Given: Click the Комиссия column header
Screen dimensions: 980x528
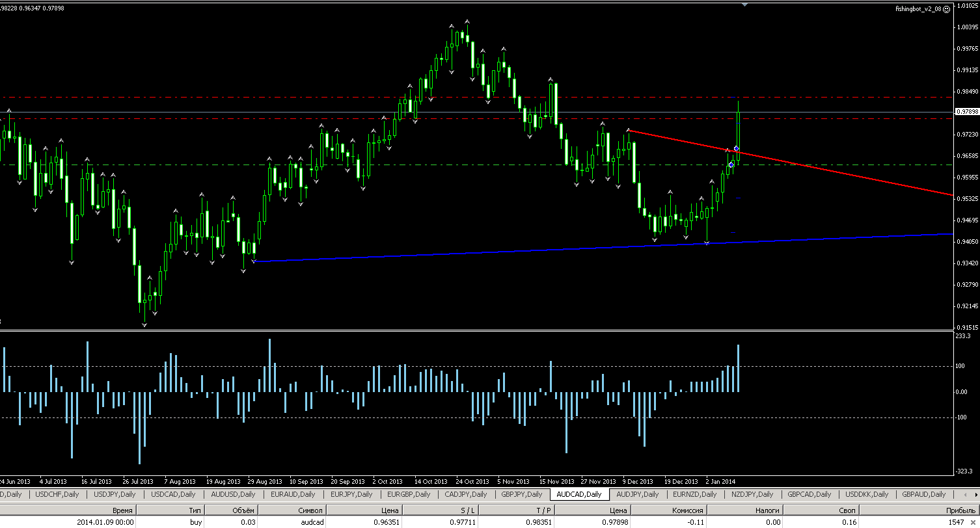Looking at the screenshot, I should 670,511.
